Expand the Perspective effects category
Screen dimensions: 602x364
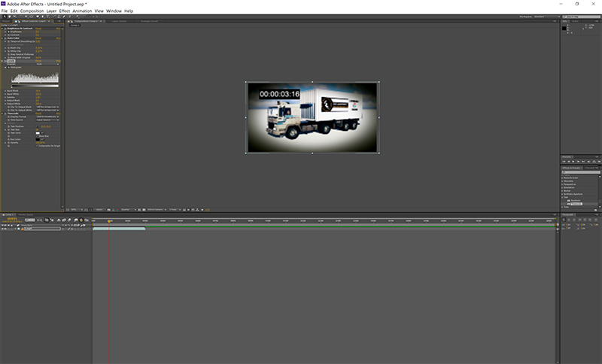pos(562,184)
